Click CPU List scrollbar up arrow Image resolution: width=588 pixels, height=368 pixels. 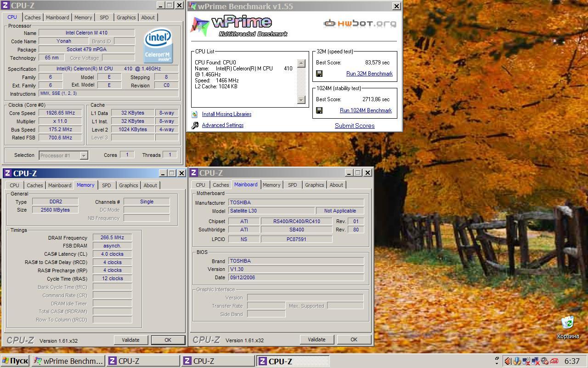click(301, 63)
